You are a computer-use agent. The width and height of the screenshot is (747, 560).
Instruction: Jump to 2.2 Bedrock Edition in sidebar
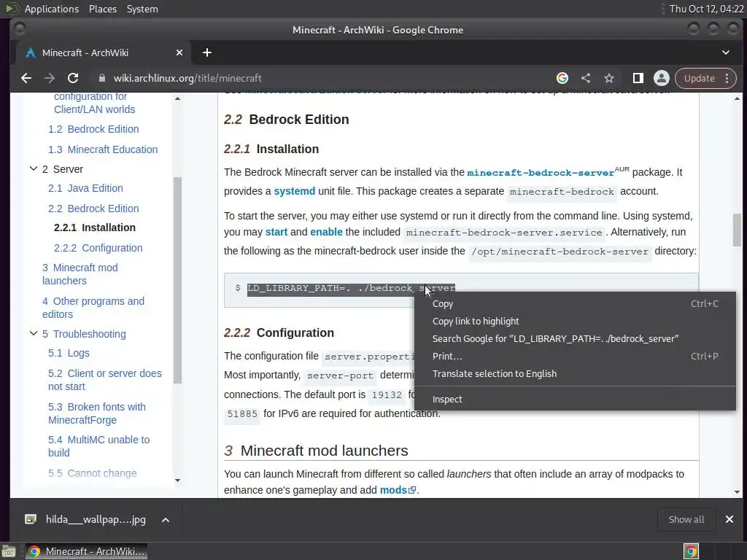93,209
